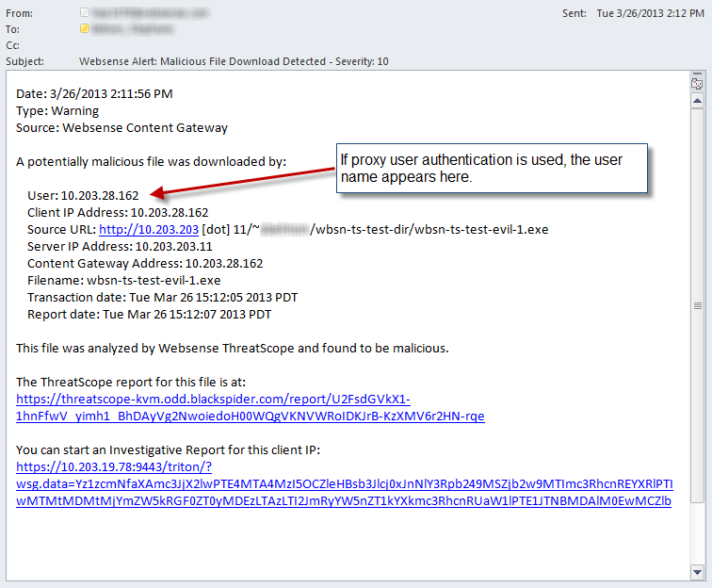Click 'The ThreatScope report for this file is at' text

point(131,383)
